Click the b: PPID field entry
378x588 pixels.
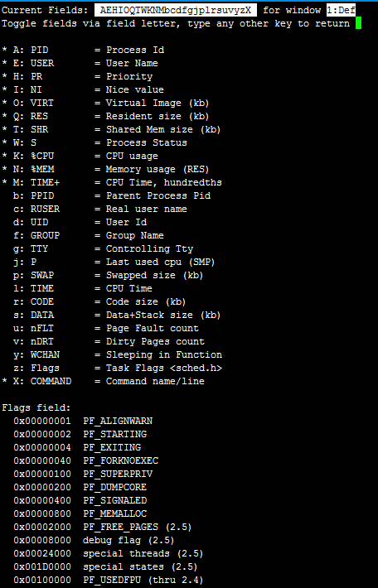point(112,195)
